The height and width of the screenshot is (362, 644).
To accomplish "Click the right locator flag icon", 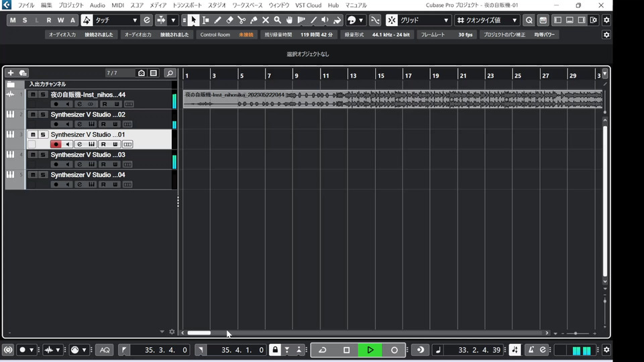I will point(201,350).
